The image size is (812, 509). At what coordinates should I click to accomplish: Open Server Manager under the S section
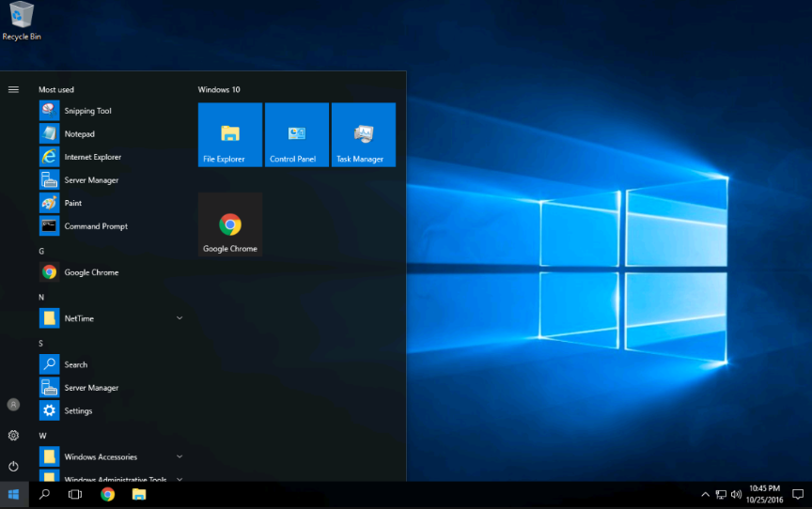[x=111, y=388]
